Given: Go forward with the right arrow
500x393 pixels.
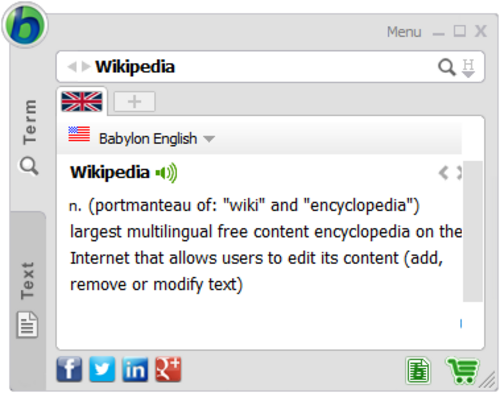Looking at the screenshot, I should (x=86, y=66).
